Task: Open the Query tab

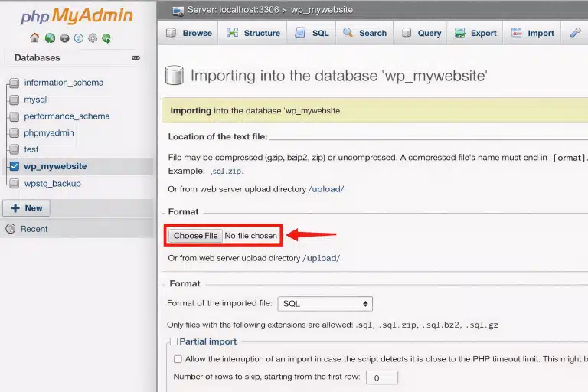Action: tap(421, 33)
